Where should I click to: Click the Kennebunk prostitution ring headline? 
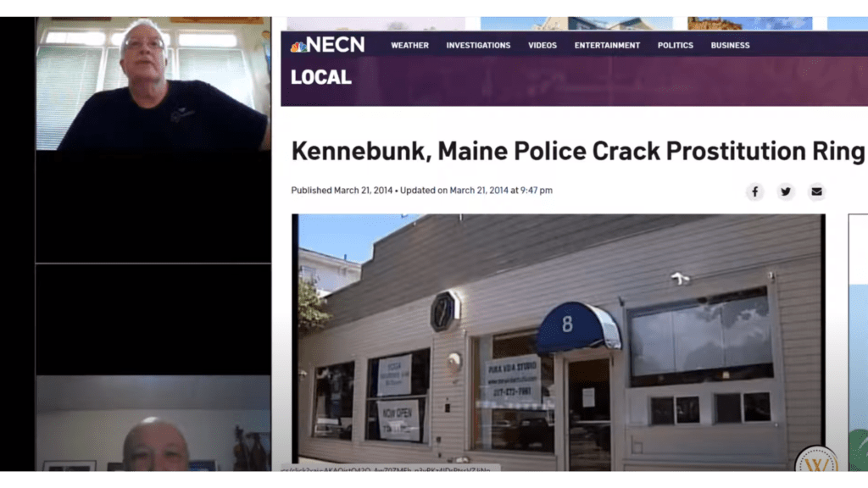tap(577, 151)
